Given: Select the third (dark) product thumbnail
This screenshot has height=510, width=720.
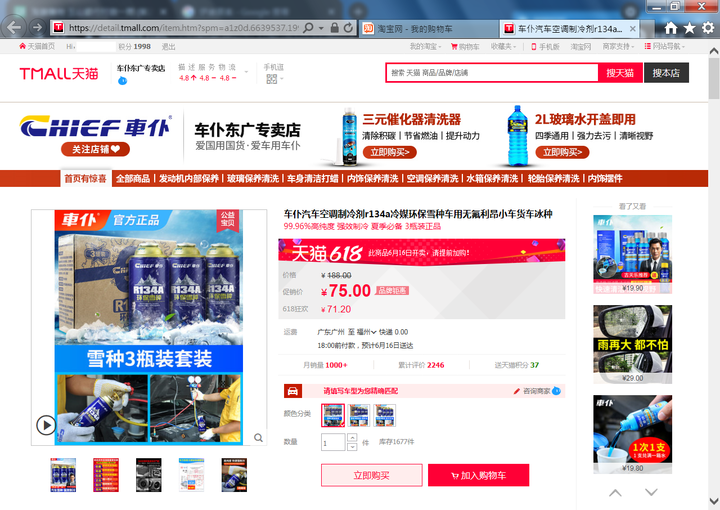Looking at the screenshot, I should (x=149, y=475).
